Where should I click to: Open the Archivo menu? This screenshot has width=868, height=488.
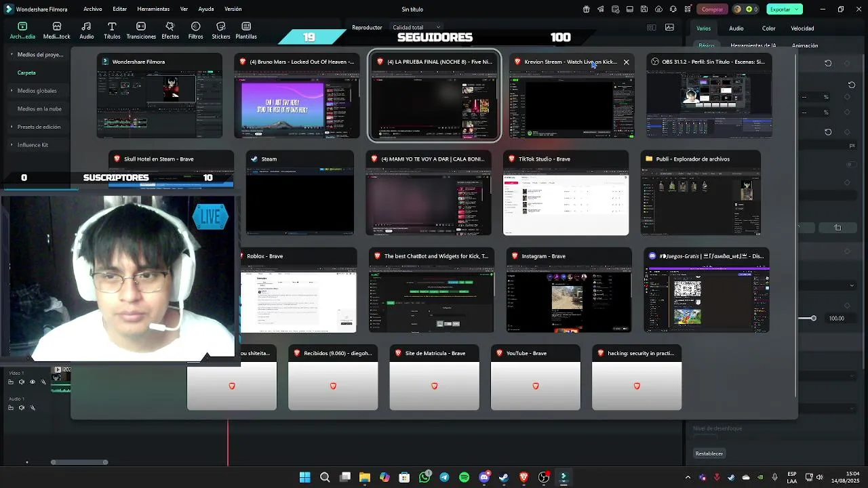pos(93,9)
